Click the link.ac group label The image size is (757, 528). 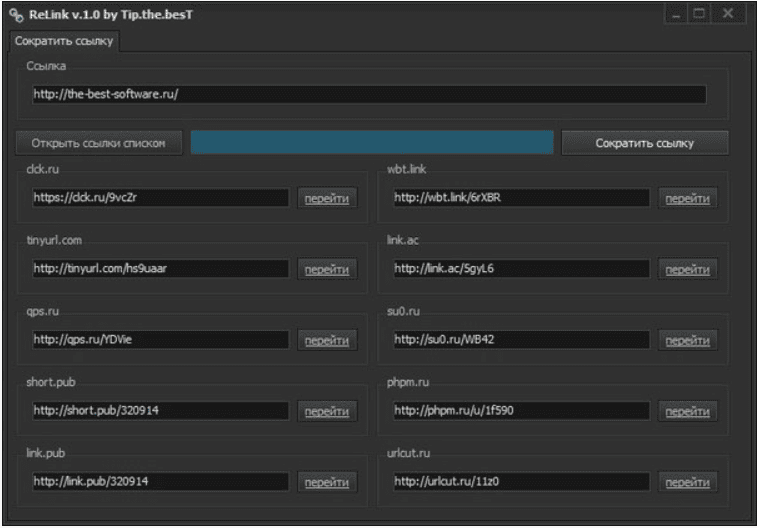pyautogui.click(x=403, y=240)
